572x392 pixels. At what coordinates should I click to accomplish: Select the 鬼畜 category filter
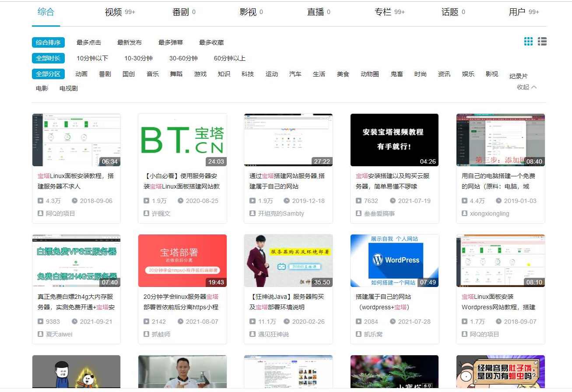click(x=396, y=74)
